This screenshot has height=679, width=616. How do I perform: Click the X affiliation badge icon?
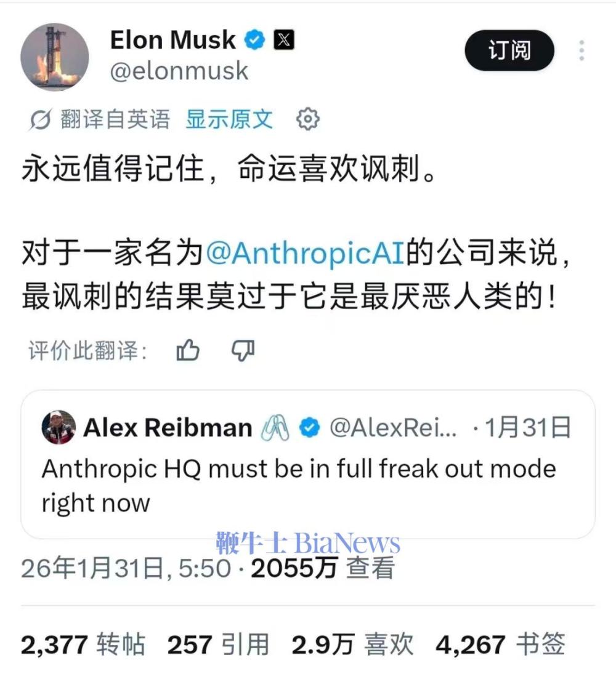tap(284, 40)
